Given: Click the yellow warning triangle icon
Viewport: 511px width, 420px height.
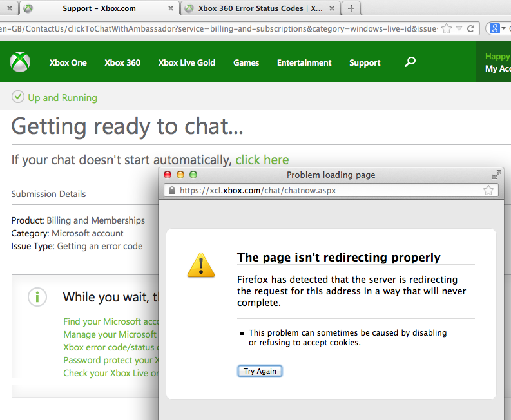Looking at the screenshot, I should tap(201, 265).
